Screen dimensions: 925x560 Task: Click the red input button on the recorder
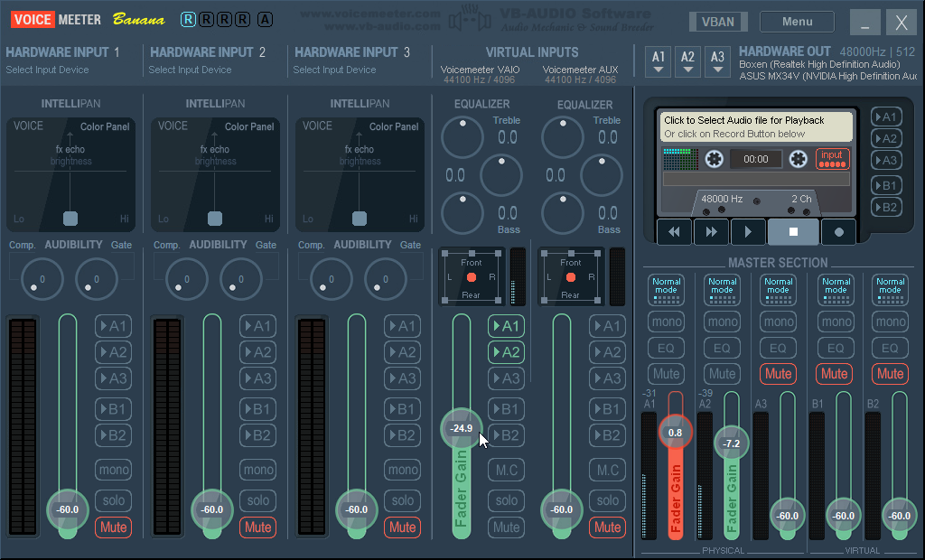(832, 158)
